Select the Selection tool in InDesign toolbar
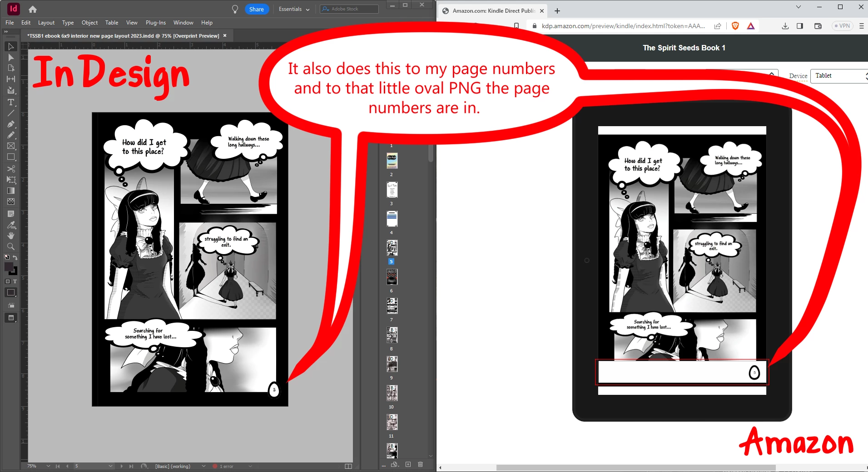This screenshot has height=472, width=868. 11,46
